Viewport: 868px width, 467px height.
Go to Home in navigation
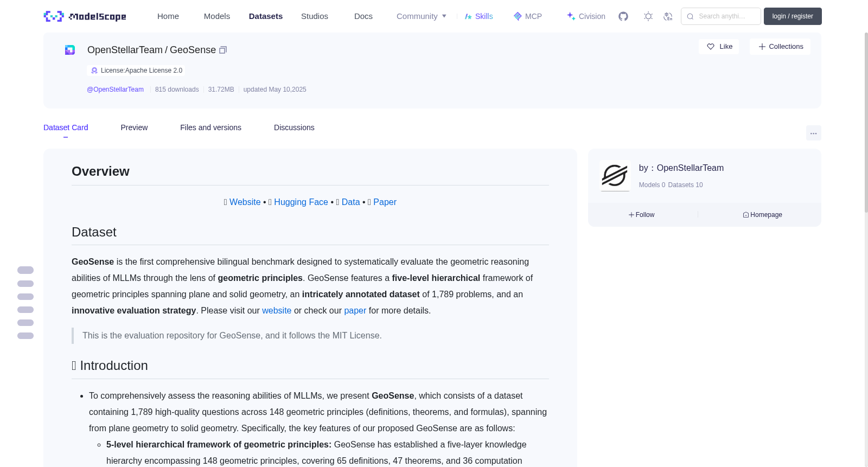point(168,16)
